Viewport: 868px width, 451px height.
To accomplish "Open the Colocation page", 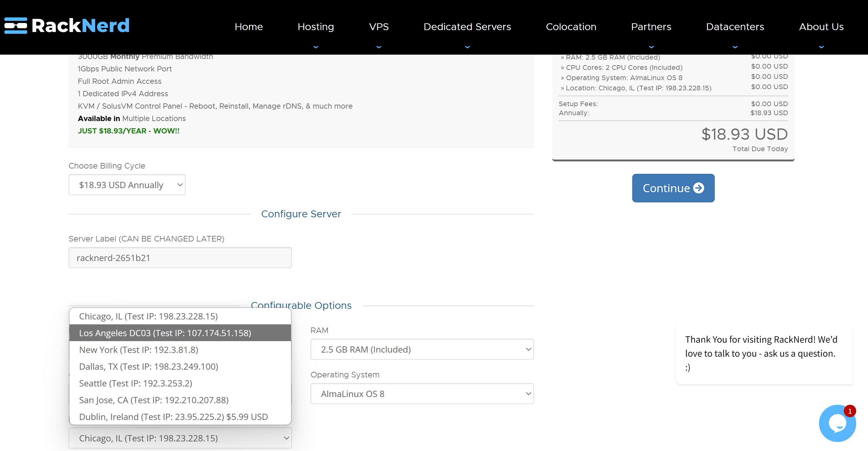I will (x=571, y=27).
